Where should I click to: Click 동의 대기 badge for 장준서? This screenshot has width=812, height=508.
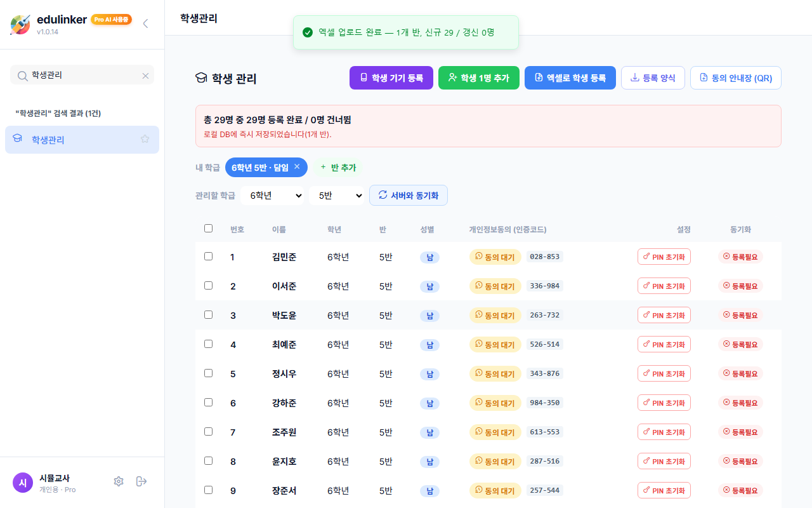pos(495,490)
